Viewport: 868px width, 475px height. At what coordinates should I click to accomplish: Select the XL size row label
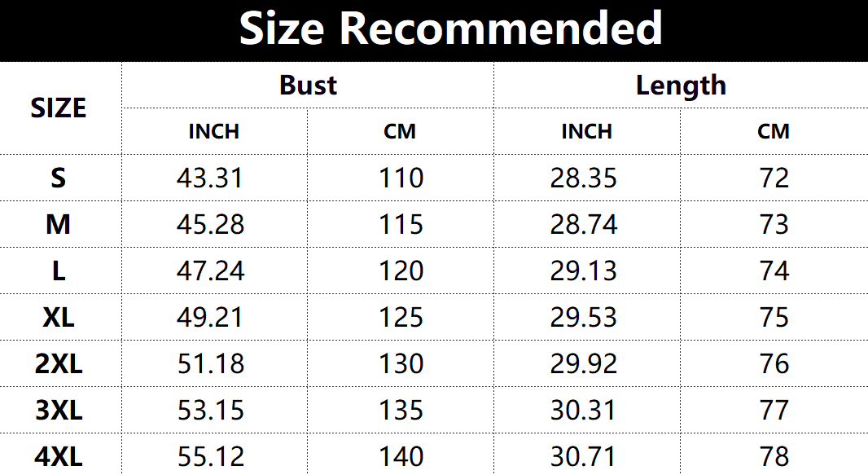click(x=59, y=317)
